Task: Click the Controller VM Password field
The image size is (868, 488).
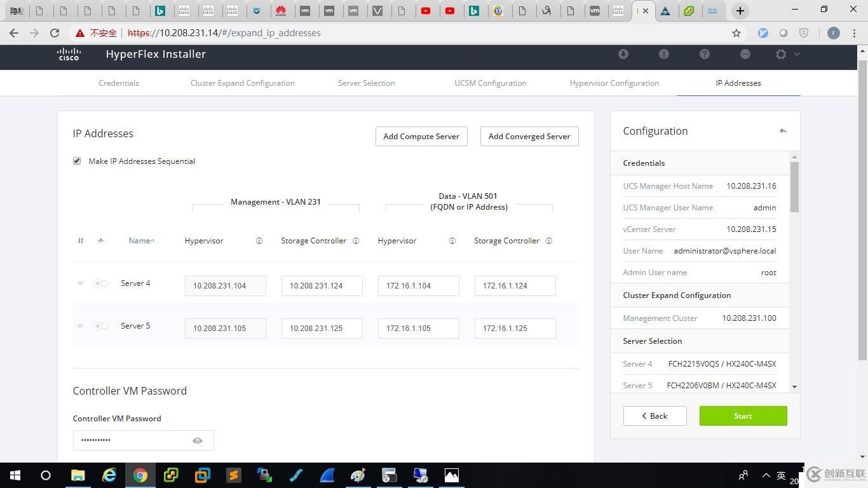Action: pyautogui.click(x=143, y=440)
